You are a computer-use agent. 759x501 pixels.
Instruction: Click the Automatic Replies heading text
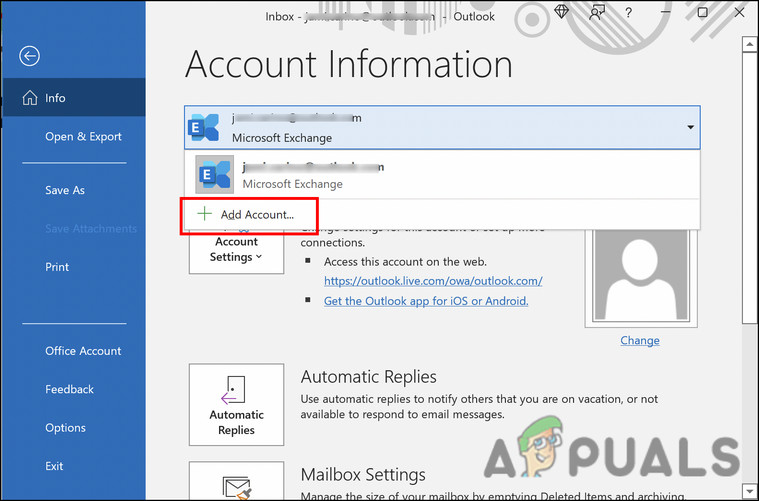coord(368,377)
